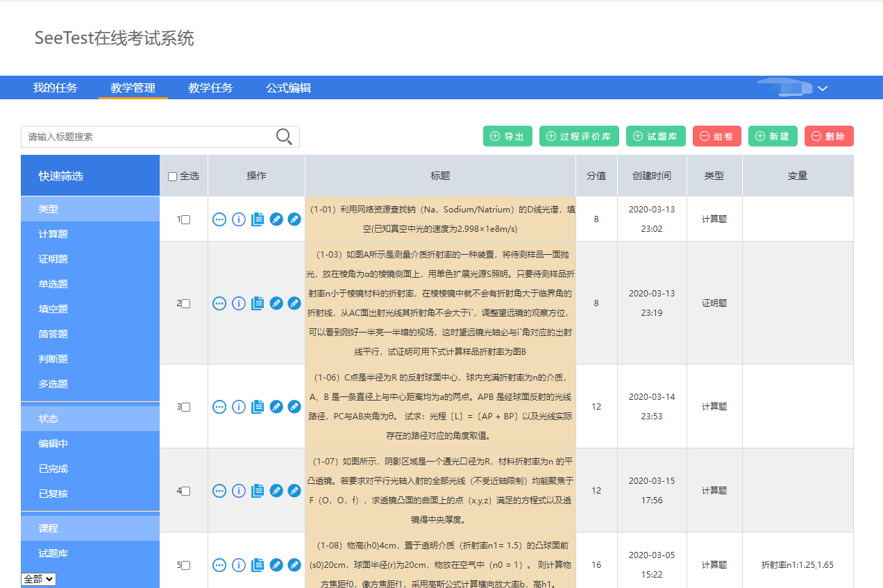Pick the 多选题 filter
The width and height of the screenshot is (883, 588).
coord(53,384)
